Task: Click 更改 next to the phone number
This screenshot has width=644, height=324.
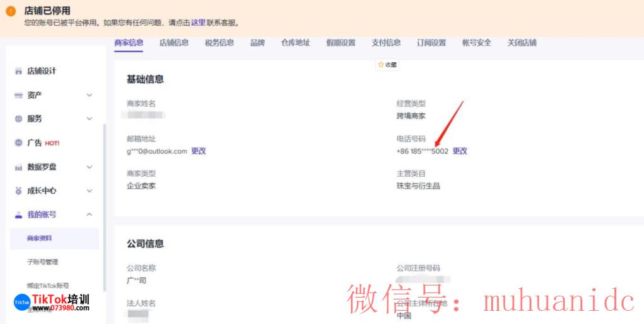Action: click(x=460, y=151)
